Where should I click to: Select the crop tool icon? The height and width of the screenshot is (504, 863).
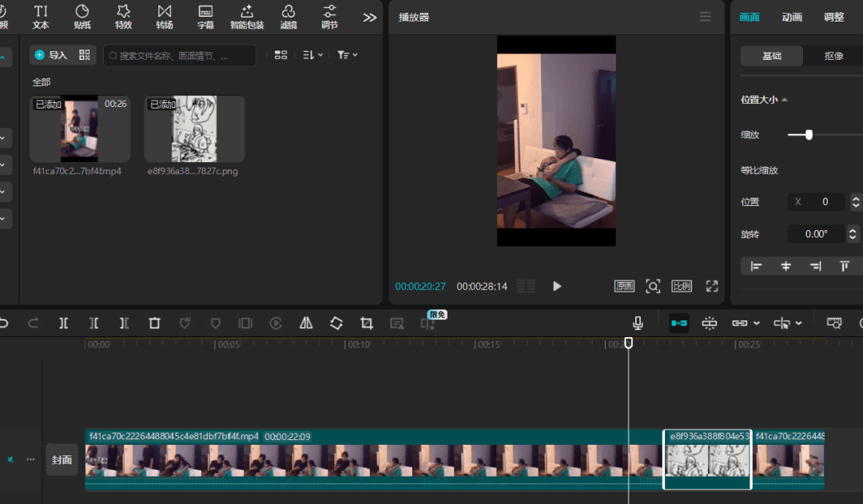(367, 323)
